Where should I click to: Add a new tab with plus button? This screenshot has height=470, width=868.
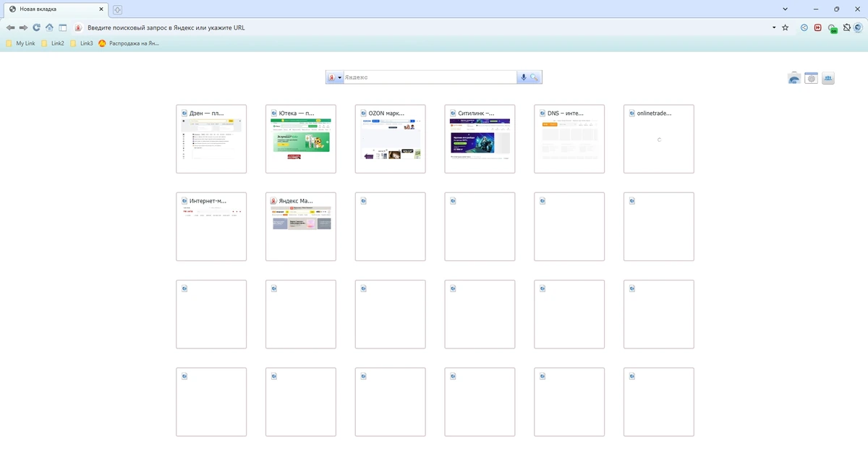[x=117, y=9]
